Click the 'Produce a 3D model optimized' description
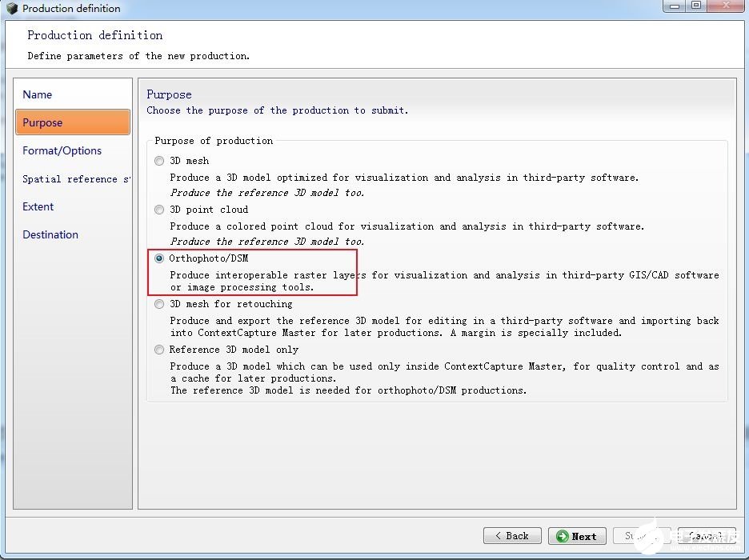Image resolution: width=749 pixels, height=560 pixels. coord(404,178)
